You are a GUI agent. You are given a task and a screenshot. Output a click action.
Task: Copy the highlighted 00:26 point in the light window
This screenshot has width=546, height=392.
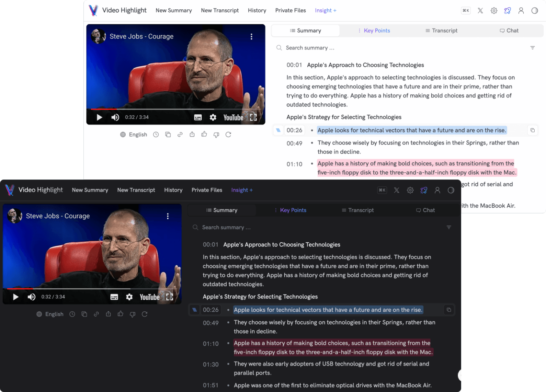pos(532,130)
